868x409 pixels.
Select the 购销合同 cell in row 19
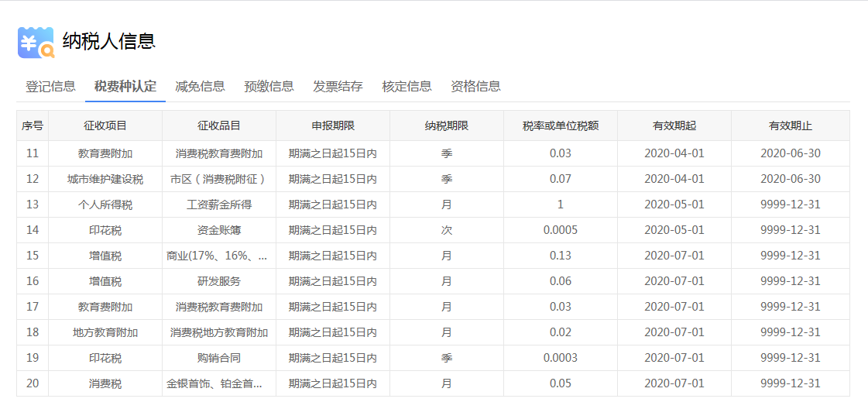click(x=219, y=358)
